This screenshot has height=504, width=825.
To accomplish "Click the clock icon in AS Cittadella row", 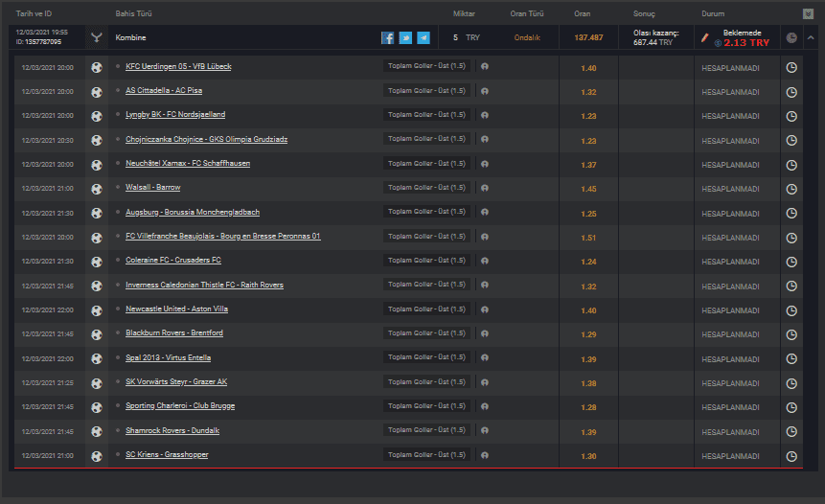I will pyautogui.click(x=791, y=92).
